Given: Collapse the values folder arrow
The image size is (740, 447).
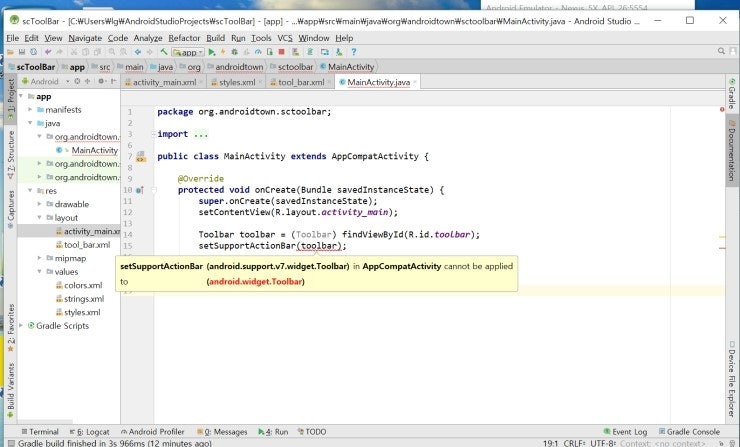Looking at the screenshot, I should point(40,271).
